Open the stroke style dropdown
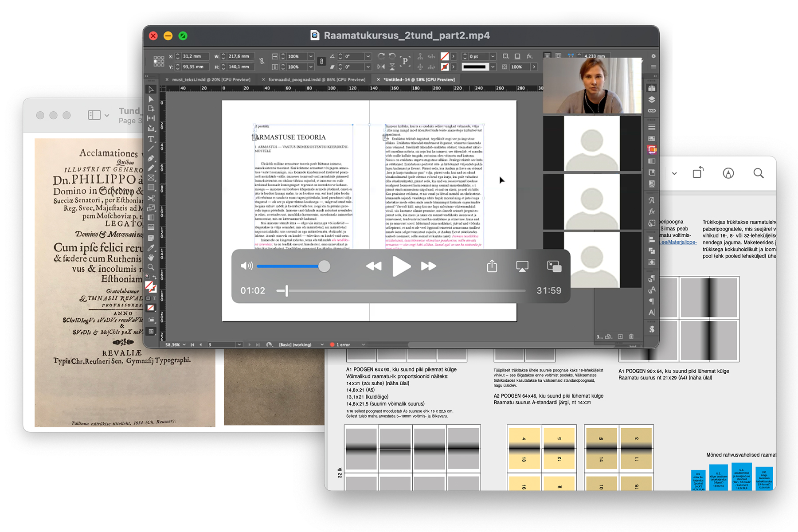 [x=493, y=67]
